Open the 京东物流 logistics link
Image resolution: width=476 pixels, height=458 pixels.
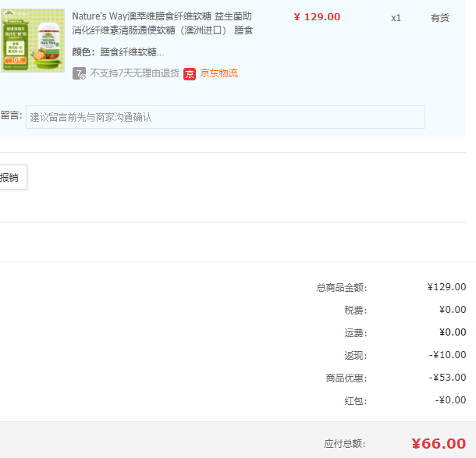pyautogui.click(x=219, y=73)
